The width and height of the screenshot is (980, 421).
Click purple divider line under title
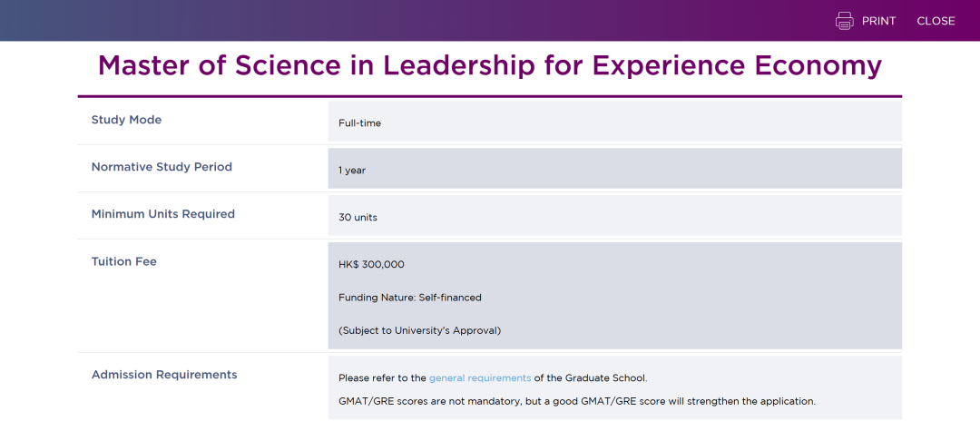[x=490, y=97]
